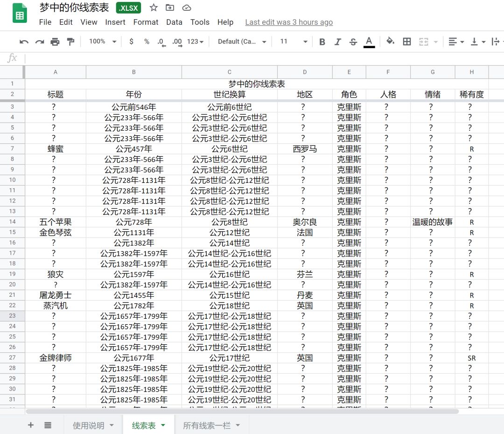
Task: Click the Merge cells icon
Action: (x=424, y=42)
